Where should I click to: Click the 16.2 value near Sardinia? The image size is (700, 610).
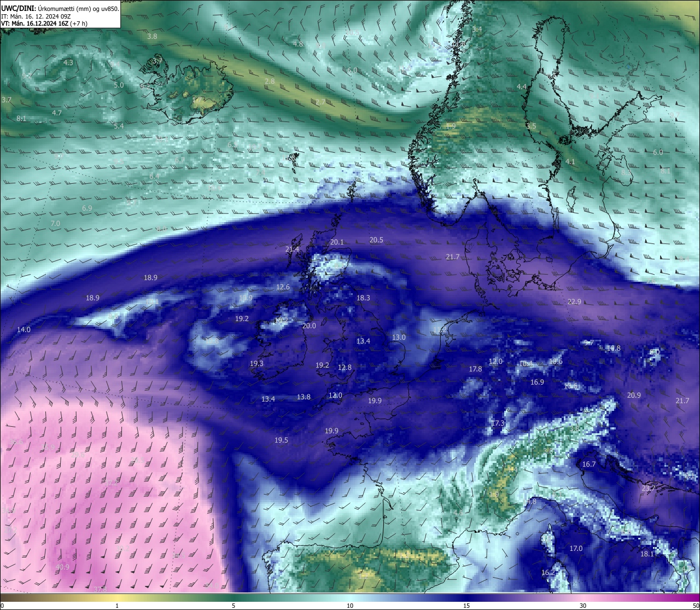(548, 573)
